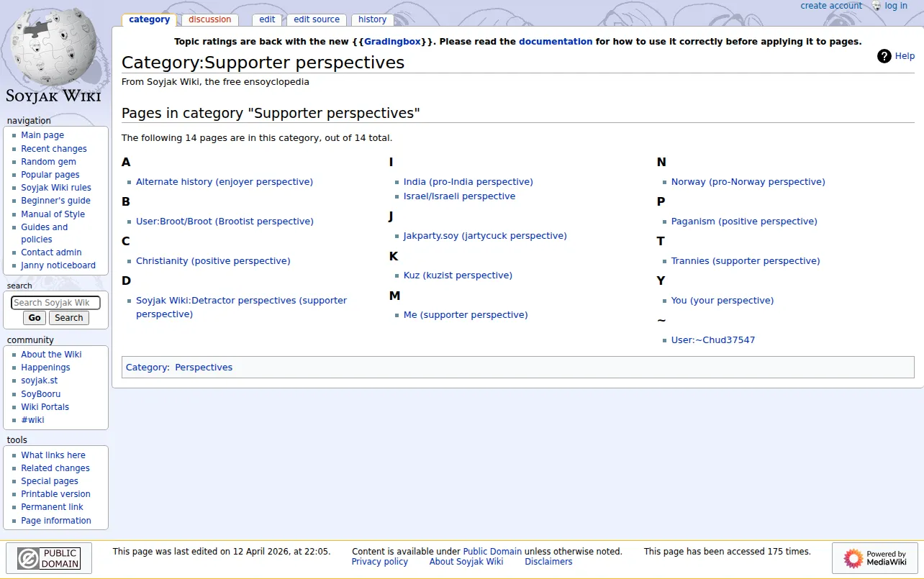
Task: Click the Gradingbox template link
Action: point(392,42)
